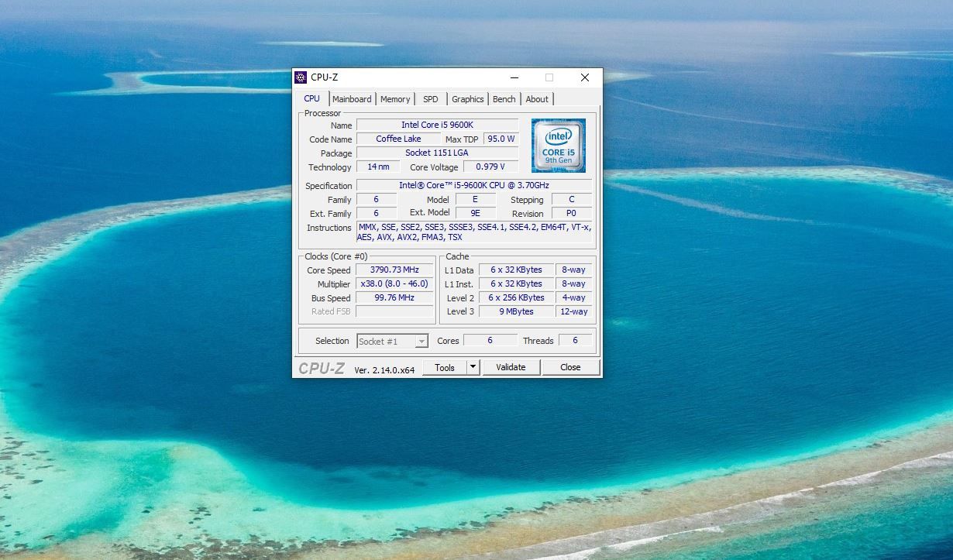The width and height of the screenshot is (953, 560).
Task: Click the Ext. Model value 9E
Action: (x=475, y=213)
